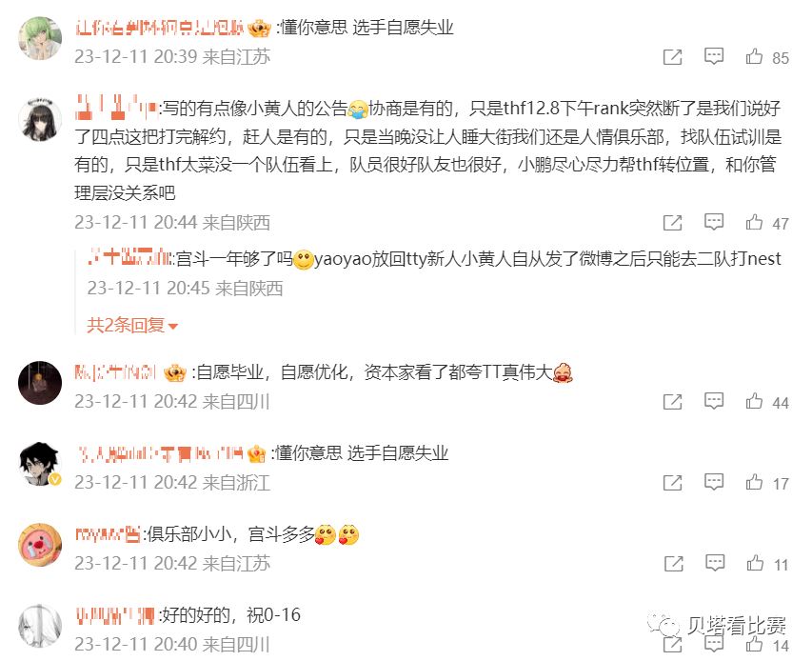Share the comment about 小黄人的公告

(x=672, y=223)
